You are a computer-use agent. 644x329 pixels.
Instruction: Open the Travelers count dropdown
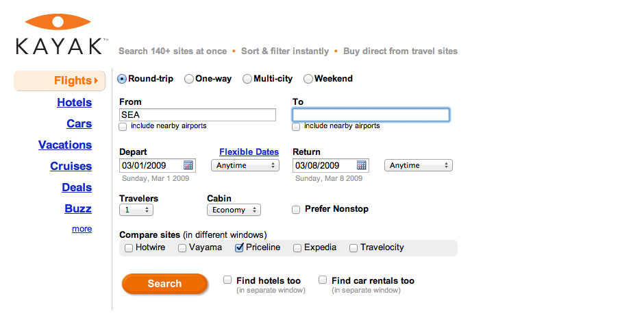tap(136, 210)
